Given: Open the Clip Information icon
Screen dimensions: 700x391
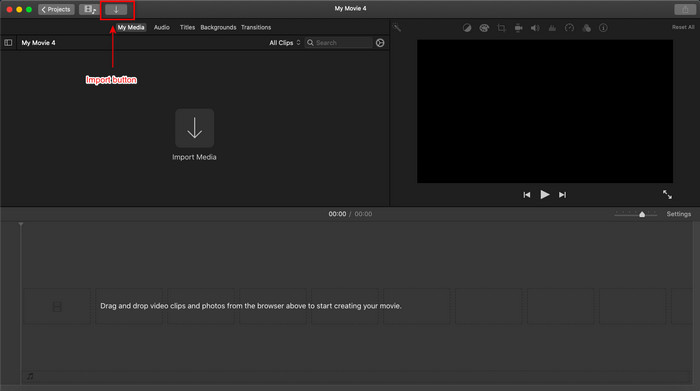Looking at the screenshot, I should [x=603, y=28].
